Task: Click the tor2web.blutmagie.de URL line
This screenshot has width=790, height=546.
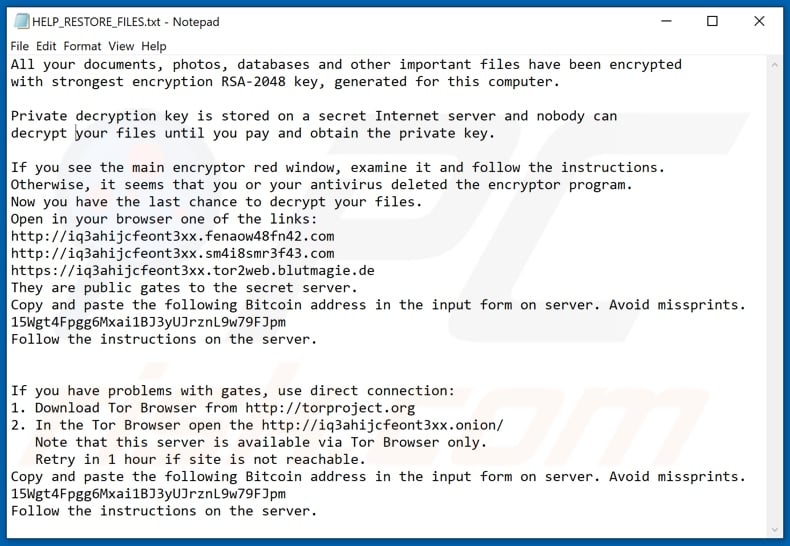Action: pos(192,270)
